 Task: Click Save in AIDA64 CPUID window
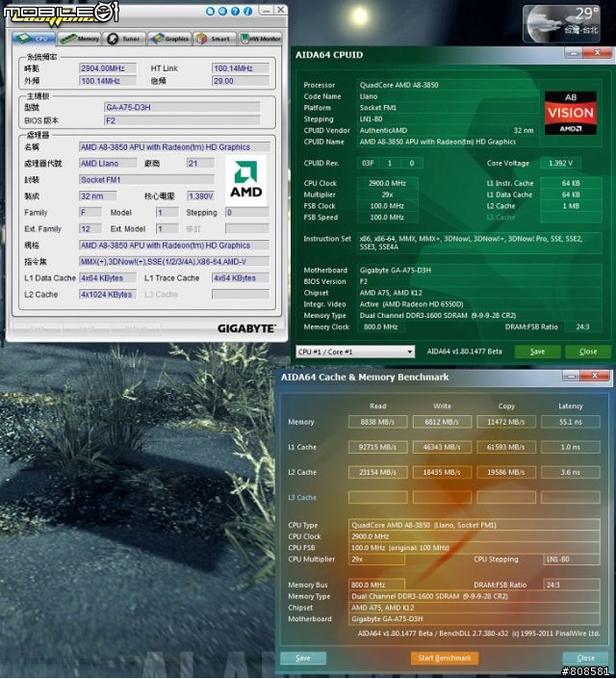pyautogui.click(x=537, y=352)
